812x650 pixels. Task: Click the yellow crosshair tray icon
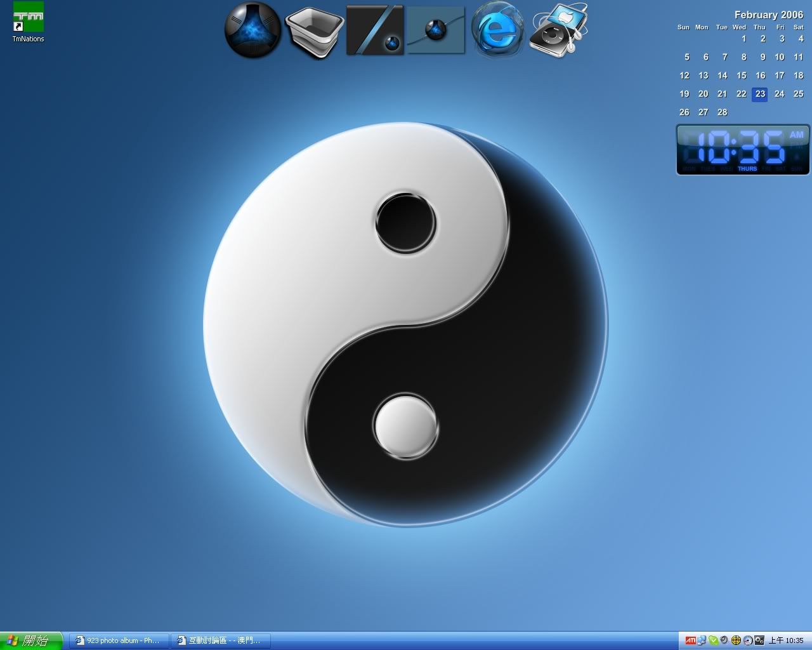point(736,640)
